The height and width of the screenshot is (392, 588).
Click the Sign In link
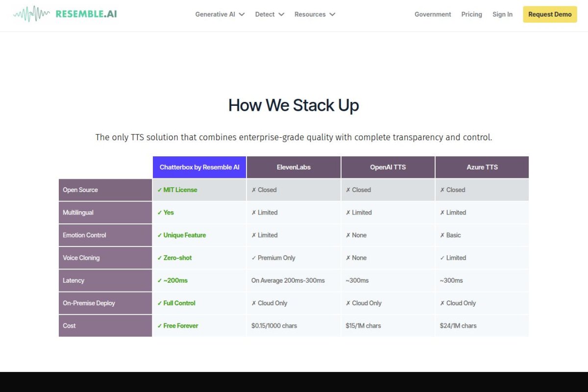[x=502, y=14]
